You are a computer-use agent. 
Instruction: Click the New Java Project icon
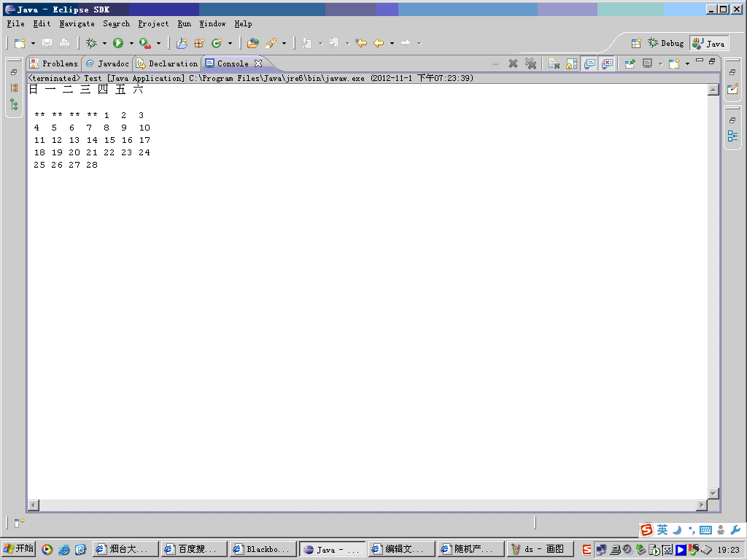click(182, 43)
